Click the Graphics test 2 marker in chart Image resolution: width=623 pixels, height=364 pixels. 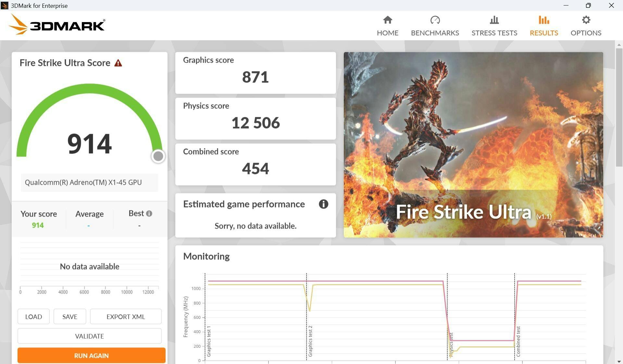[x=310, y=341]
